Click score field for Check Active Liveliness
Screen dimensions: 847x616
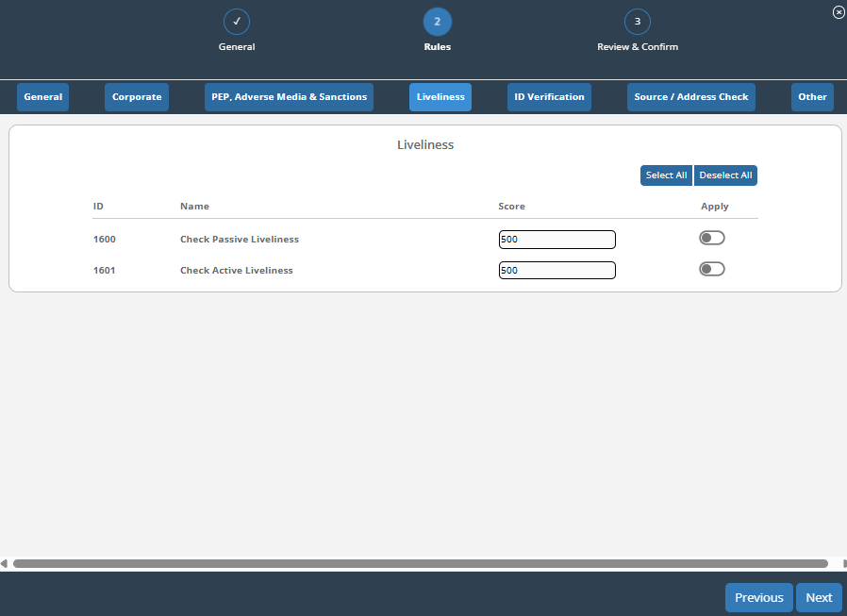pyautogui.click(x=556, y=271)
